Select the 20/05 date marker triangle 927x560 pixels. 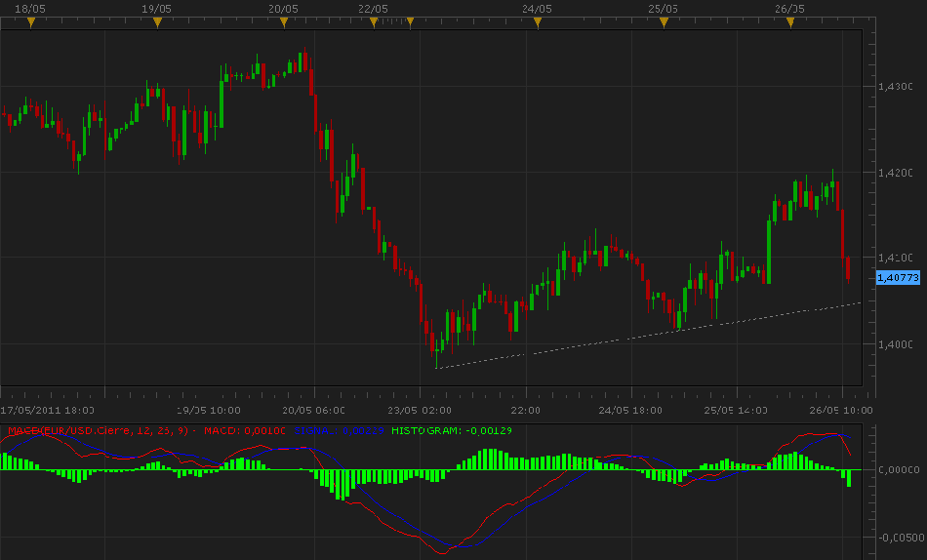(x=284, y=22)
